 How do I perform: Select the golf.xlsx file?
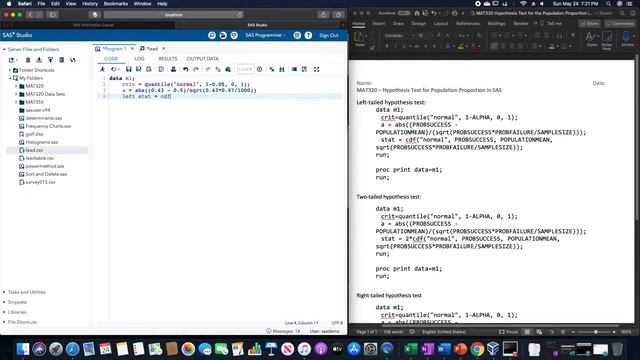pyautogui.click(x=34, y=134)
